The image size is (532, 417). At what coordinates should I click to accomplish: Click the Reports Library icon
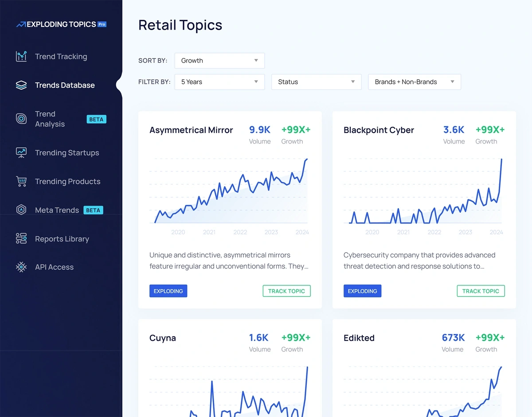point(21,238)
